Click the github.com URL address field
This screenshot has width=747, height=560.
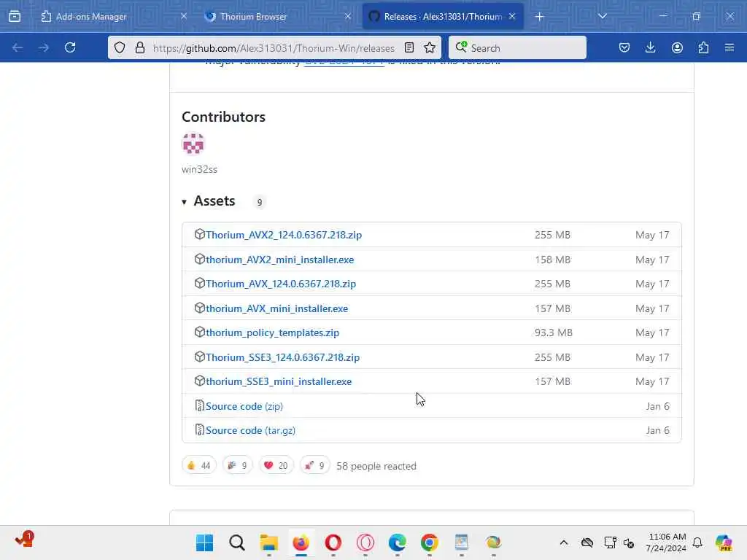(x=274, y=48)
